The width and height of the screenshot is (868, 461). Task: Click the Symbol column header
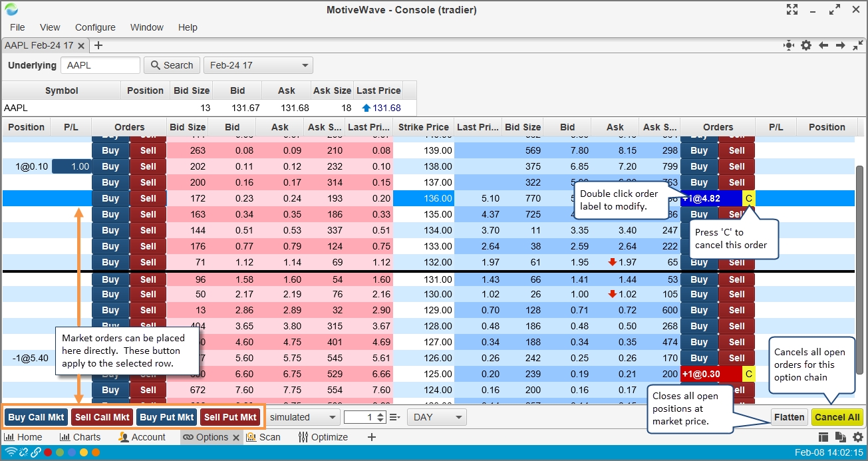point(62,90)
